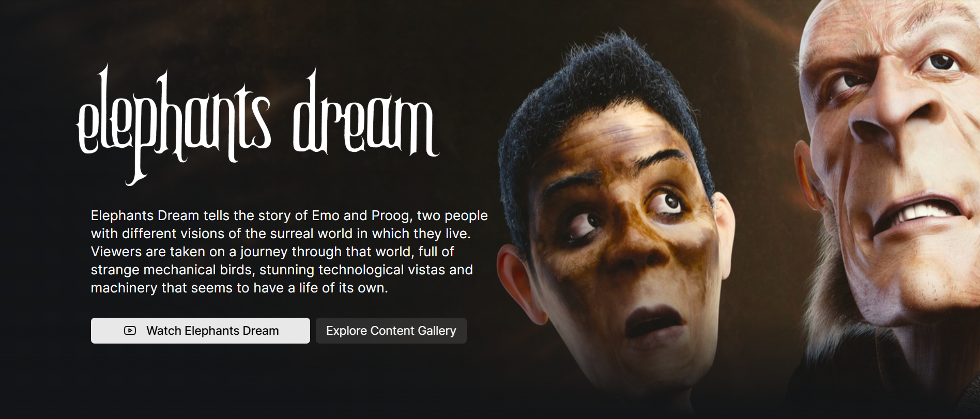Image resolution: width=980 pixels, height=419 pixels.
Task: Open the Explore Content Gallery button
Action: click(x=391, y=331)
